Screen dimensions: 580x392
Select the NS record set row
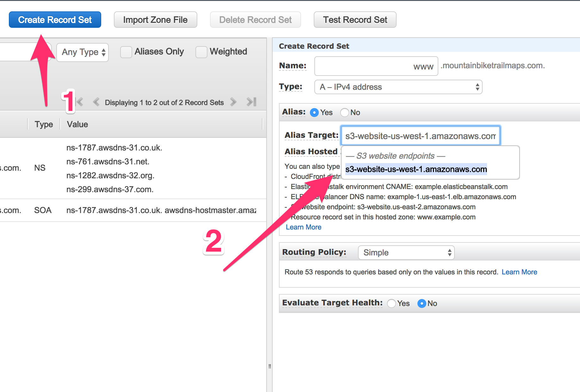pyautogui.click(x=133, y=168)
